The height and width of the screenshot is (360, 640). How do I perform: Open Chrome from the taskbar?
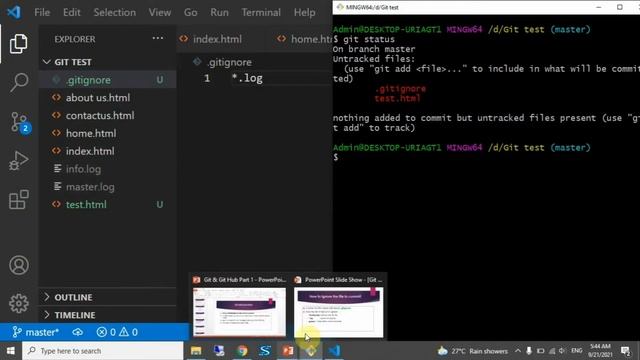(x=242, y=351)
